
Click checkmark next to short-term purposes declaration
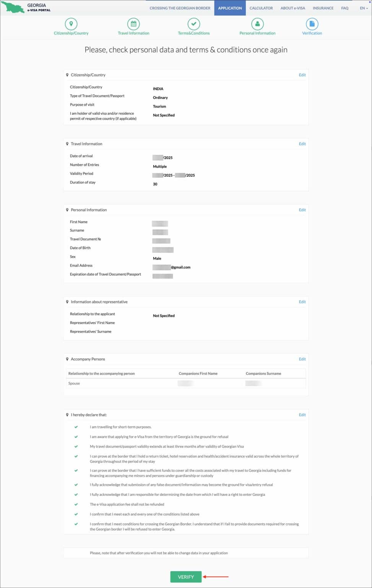click(x=76, y=427)
